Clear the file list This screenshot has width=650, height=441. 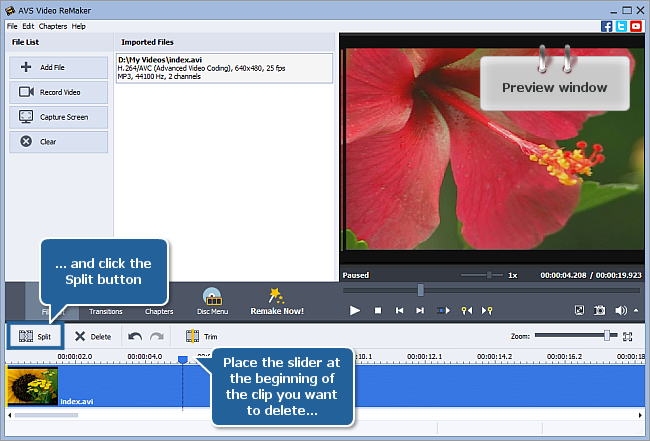[x=58, y=142]
